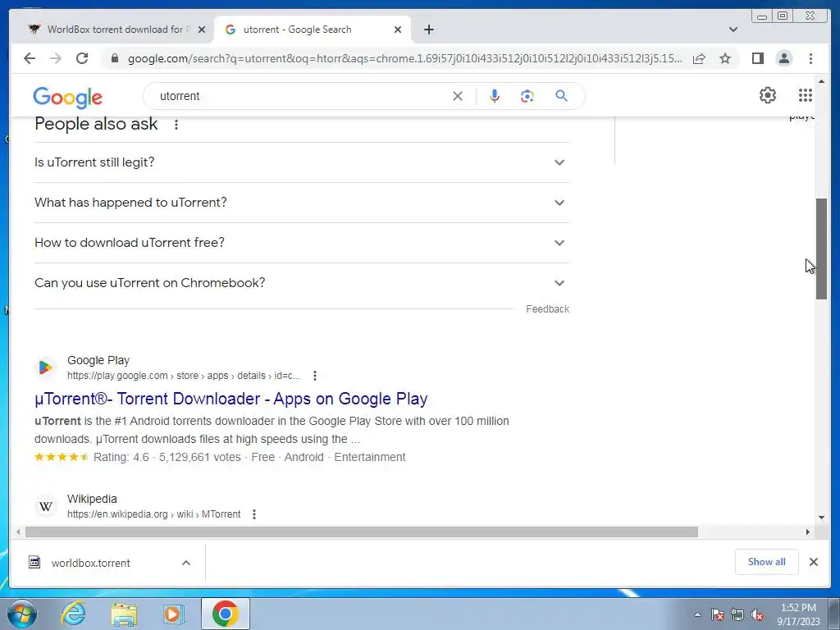Click the scroll down arrow
The width and height of the screenshot is (840, 630).
[822, 518]
